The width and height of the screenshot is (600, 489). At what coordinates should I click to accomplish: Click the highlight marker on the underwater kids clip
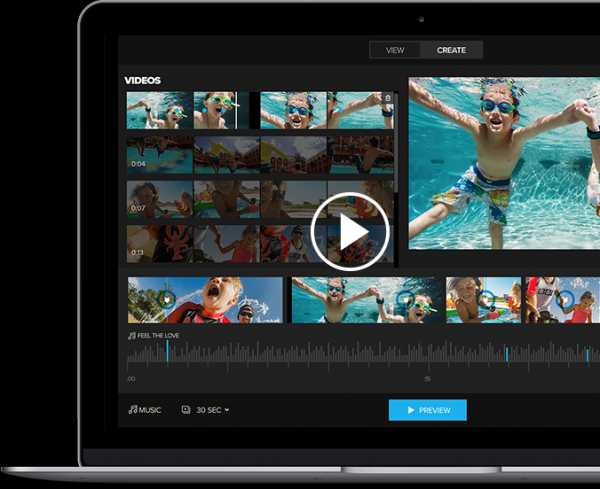(404, 298)
